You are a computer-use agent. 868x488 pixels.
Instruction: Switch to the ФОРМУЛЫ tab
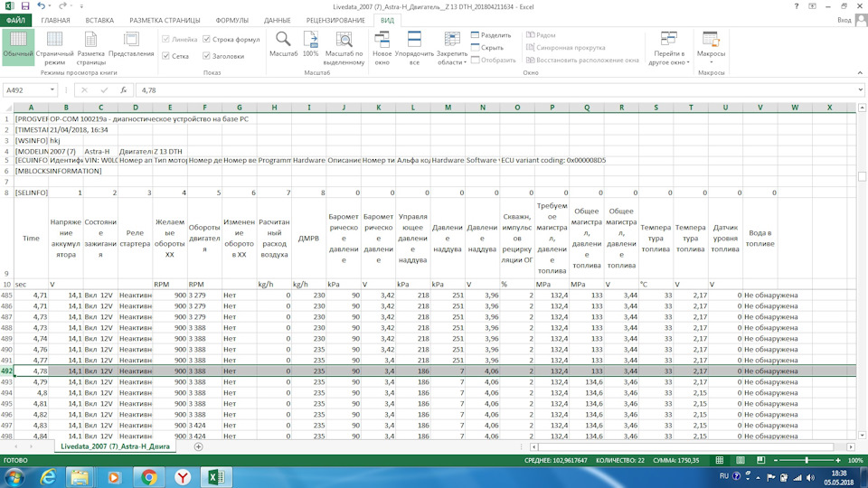pyautogui.click(x=232, y=20)
